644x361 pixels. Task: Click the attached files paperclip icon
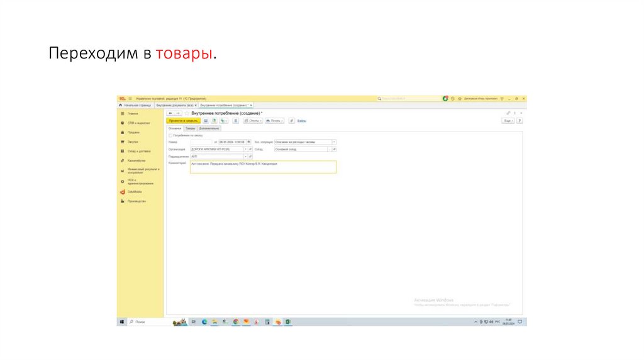coord(292,121)
